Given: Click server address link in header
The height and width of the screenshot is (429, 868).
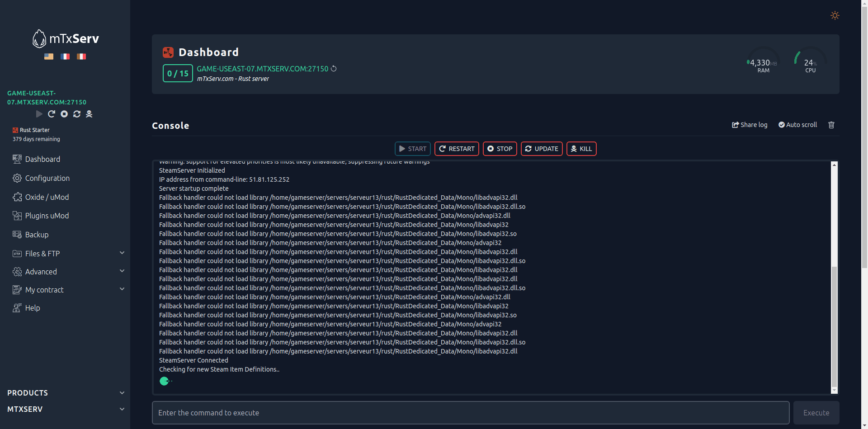Looking at the screenshot, I should (x=263, y=69).
